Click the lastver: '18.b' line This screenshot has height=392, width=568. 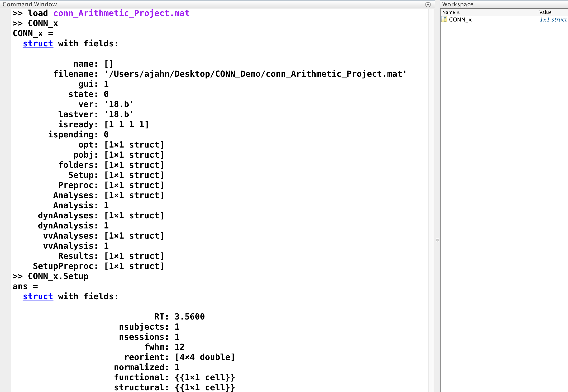point(96,114)
